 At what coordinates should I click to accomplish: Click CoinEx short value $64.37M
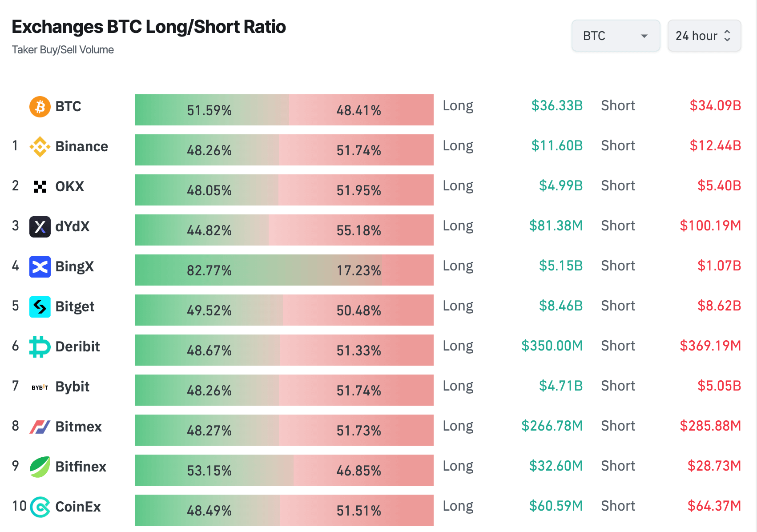[x=714, y=506]
